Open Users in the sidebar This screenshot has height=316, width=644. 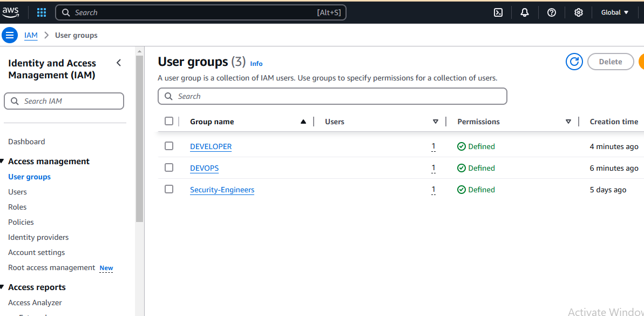(x=17, y=192)
